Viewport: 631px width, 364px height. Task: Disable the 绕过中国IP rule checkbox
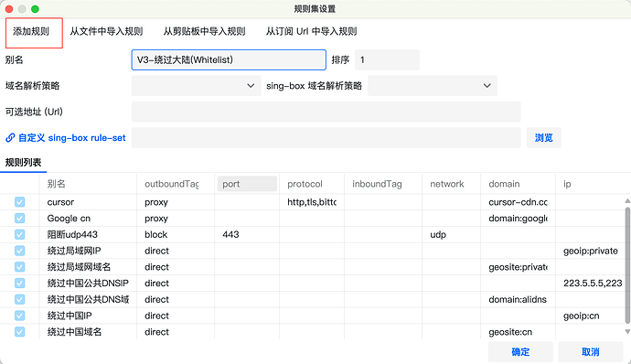tap(20, 316)
